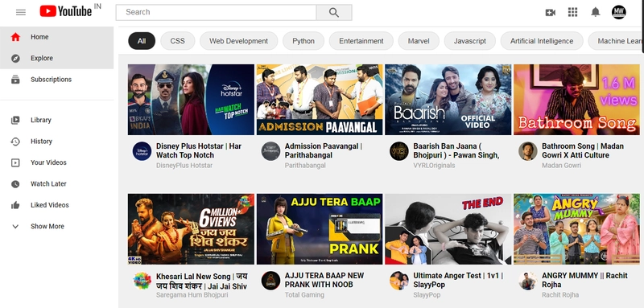
Task: Open the MW account avatar menu
Action: tap(618, 12)
